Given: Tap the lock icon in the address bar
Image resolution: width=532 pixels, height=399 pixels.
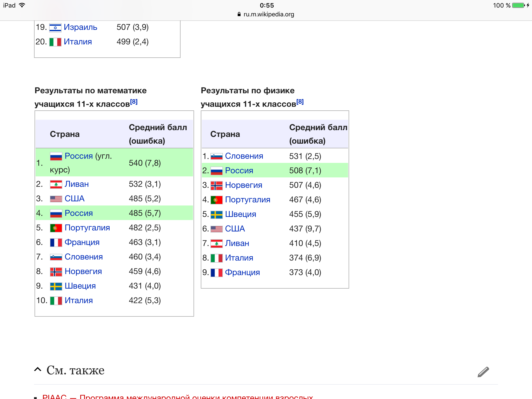Looking at the screenshot, I should pyautogui.click(x=239, y=14).
